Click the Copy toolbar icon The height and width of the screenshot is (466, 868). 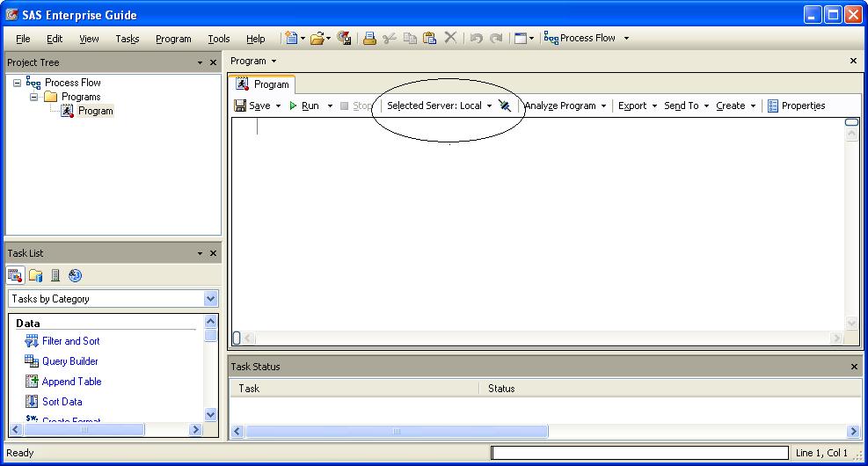(410, 38)
